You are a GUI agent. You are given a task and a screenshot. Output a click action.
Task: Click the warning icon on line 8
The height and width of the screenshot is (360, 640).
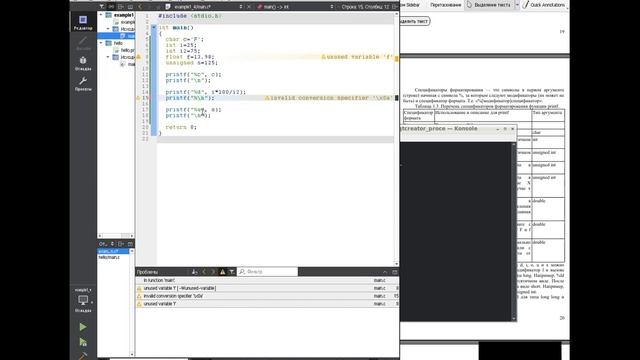[139, 57]
